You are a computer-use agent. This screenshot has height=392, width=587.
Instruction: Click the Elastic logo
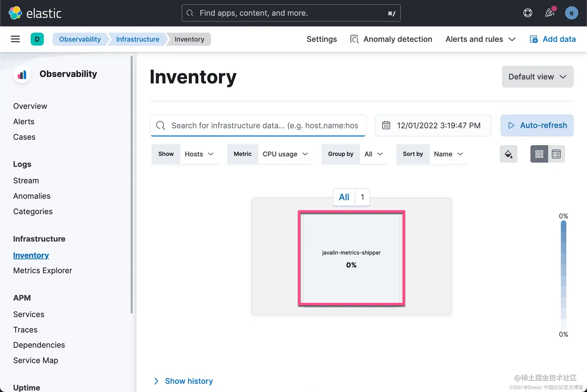coord(35,13)
